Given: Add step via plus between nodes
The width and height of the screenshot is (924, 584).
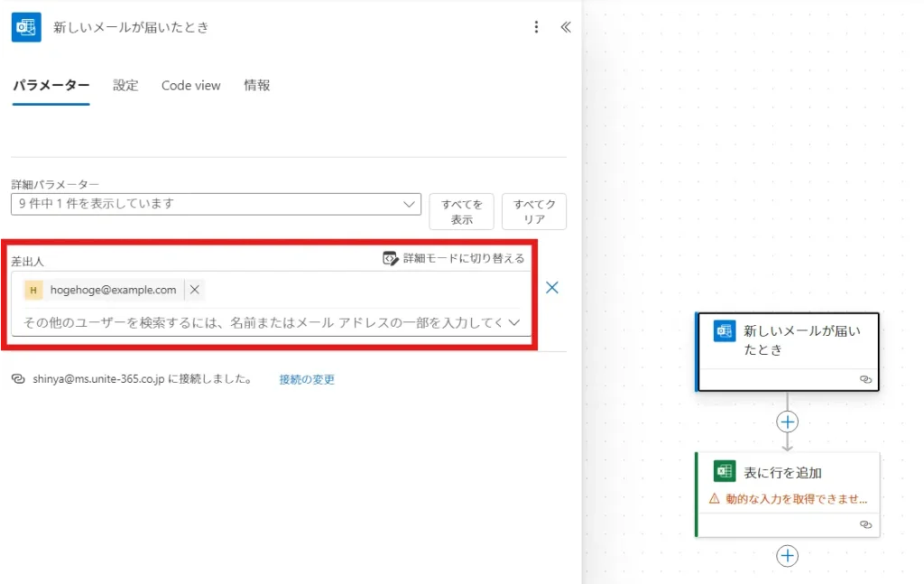Looking at the screenshot, I should pyautogui.click(x=788, y=422).
